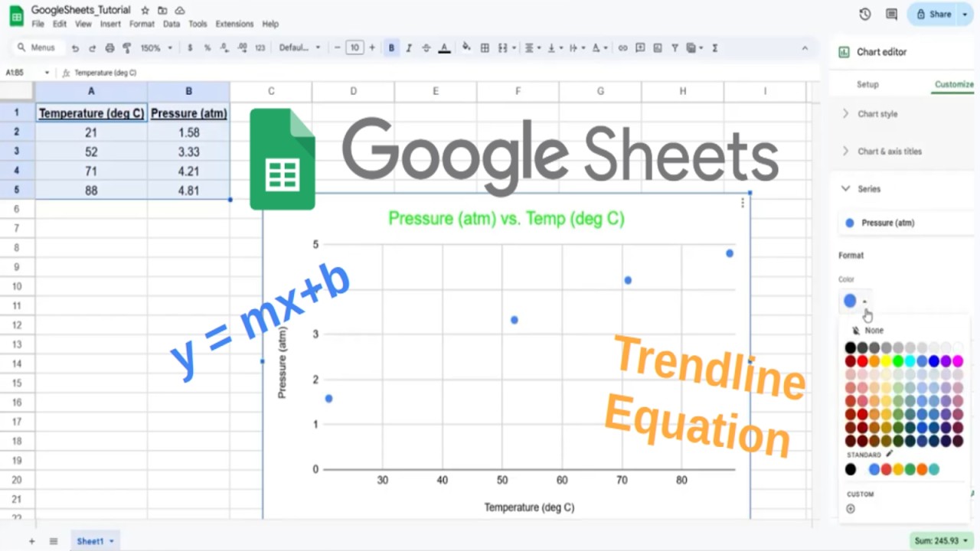
Task: Format as currency with dollar icon
Action: point(190,47)
